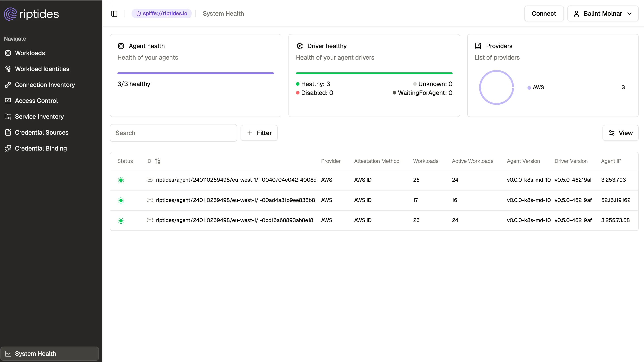Click the green status indicator of the first agent
This screenshot has width=644, height=362.
coord(121,180)
